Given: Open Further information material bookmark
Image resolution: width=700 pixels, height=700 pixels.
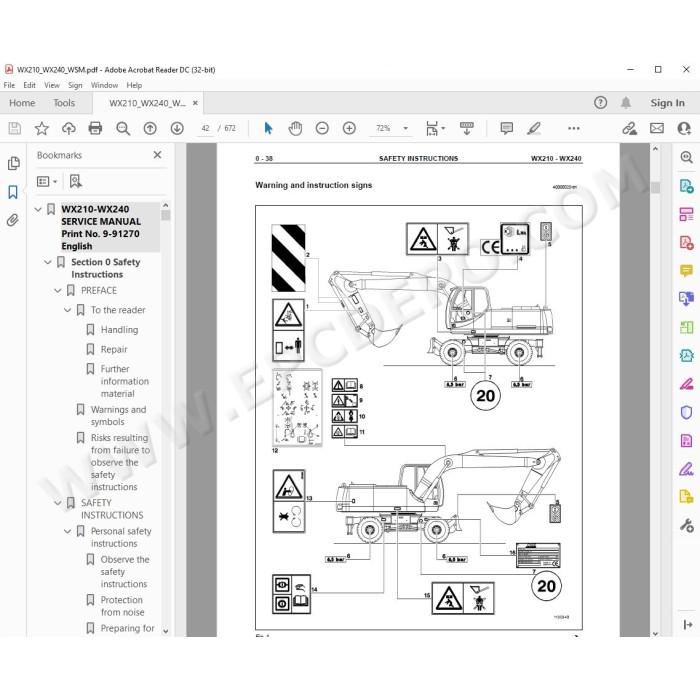Looking at the screenshot, I should (125, 381).
